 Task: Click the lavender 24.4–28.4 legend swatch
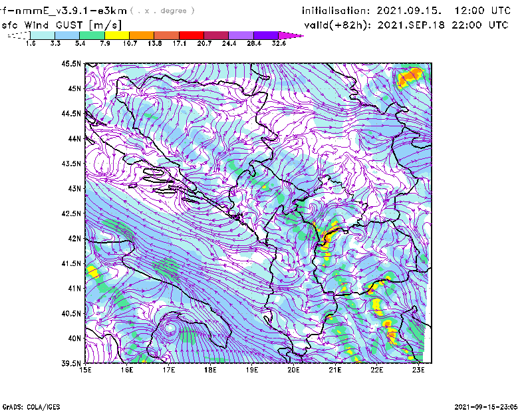(x=241, y=35)
